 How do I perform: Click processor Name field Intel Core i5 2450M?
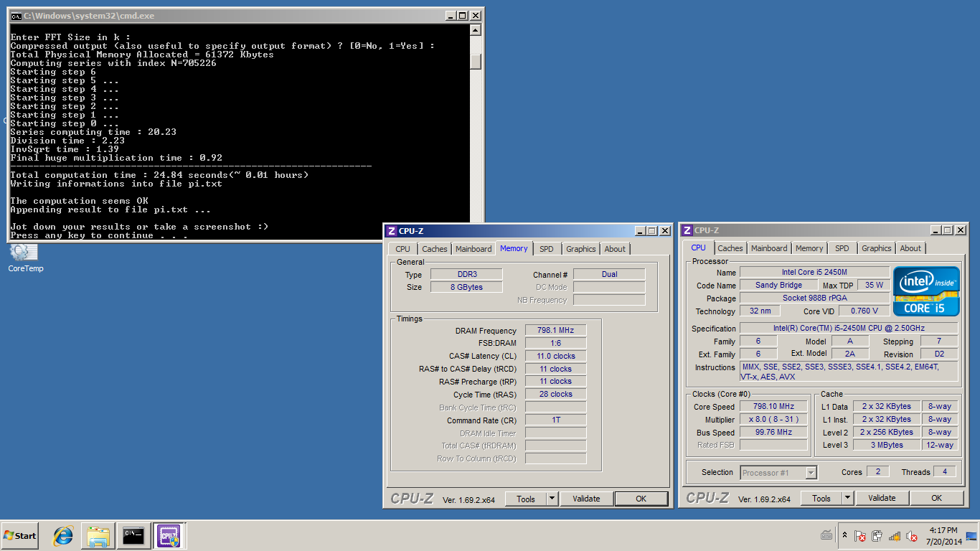(814, 273)
